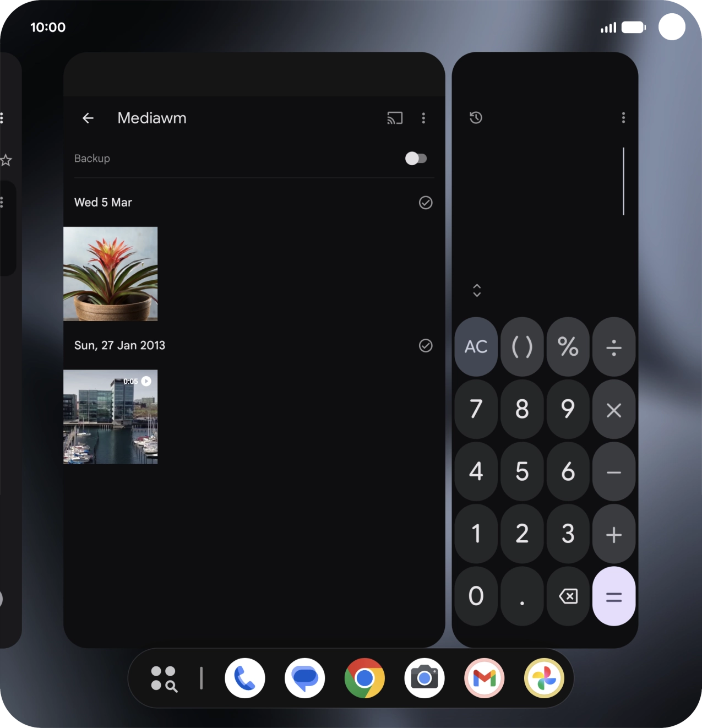Open Mediawm overflow menu
The height and width of the screenshot is (728, 702).
point(423,118)
